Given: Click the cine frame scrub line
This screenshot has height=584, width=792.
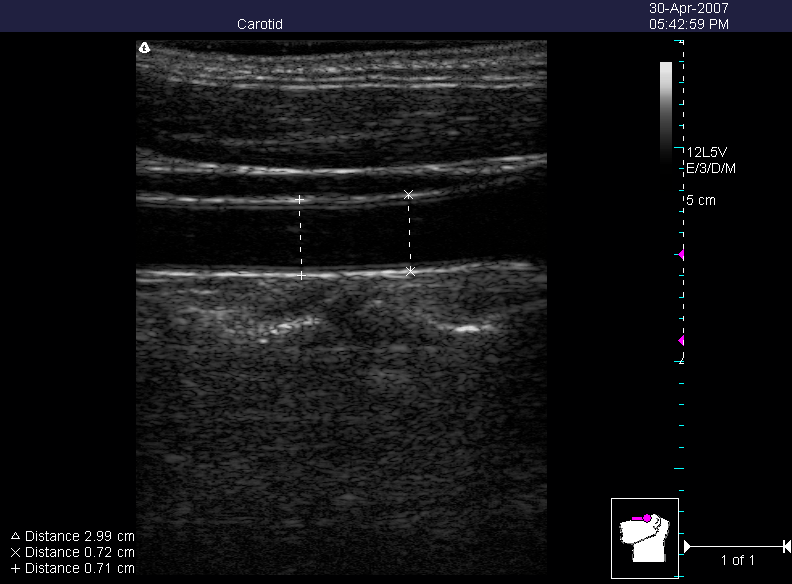Looking at the screenshot, I should coord(737,546).
